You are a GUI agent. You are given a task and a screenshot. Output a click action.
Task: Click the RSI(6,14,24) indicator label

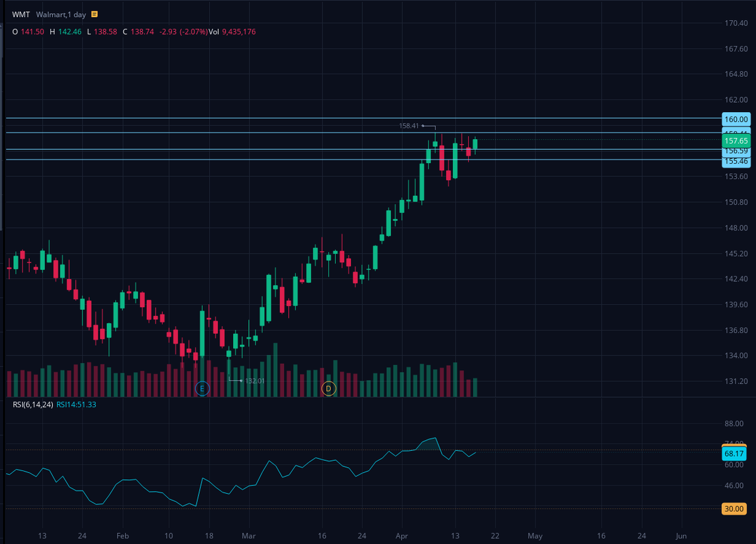[33, 405]
